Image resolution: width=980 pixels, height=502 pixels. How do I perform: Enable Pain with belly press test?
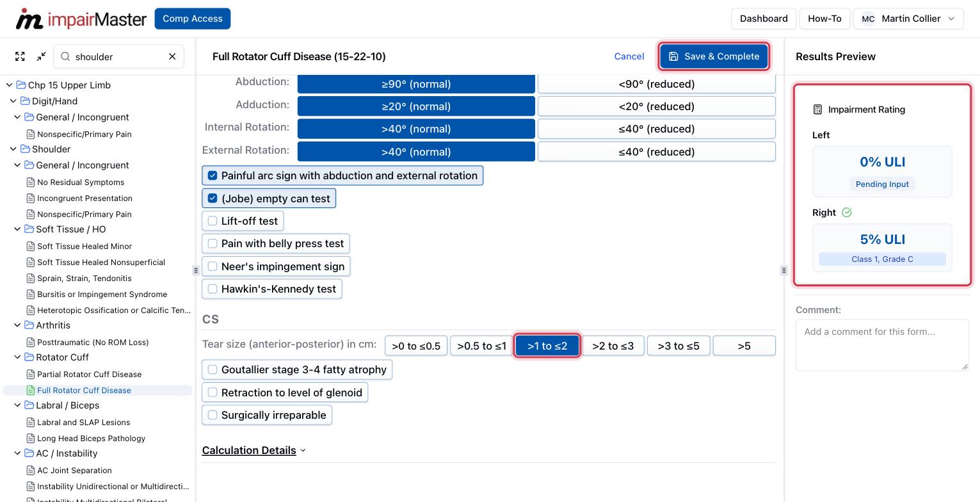213,243
